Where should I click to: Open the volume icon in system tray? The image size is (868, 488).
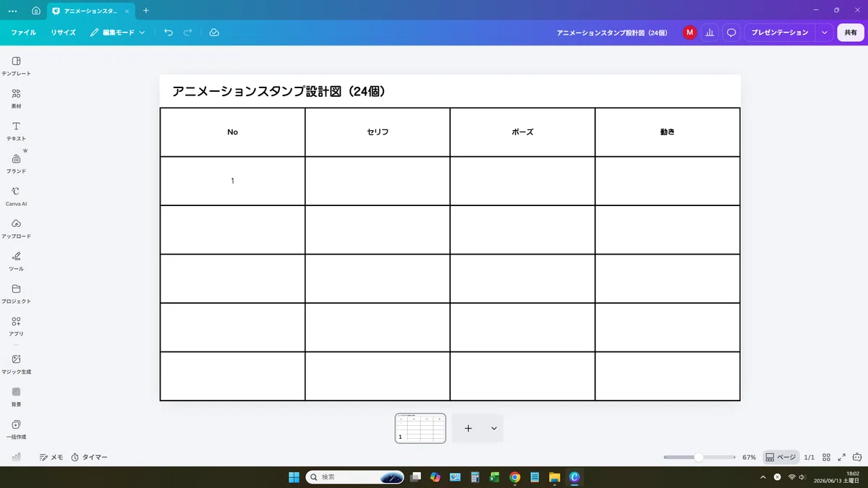[x=802, y=477]
